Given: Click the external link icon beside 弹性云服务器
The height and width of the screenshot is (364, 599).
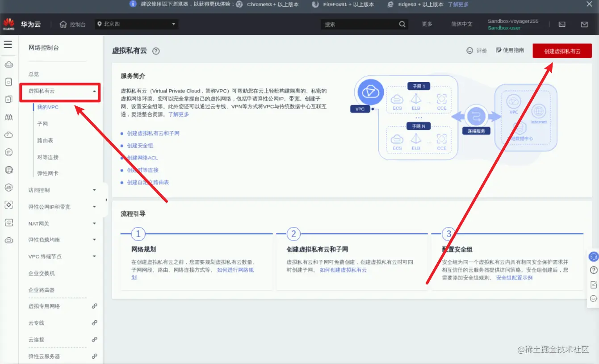Looking at the screenshot, I should pos(94,356).
